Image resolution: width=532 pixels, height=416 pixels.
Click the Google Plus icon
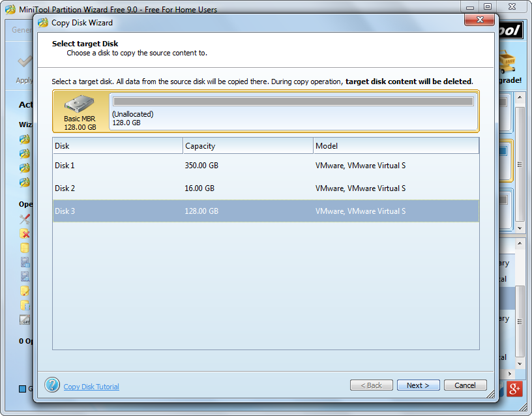click(x=514, y=389)
